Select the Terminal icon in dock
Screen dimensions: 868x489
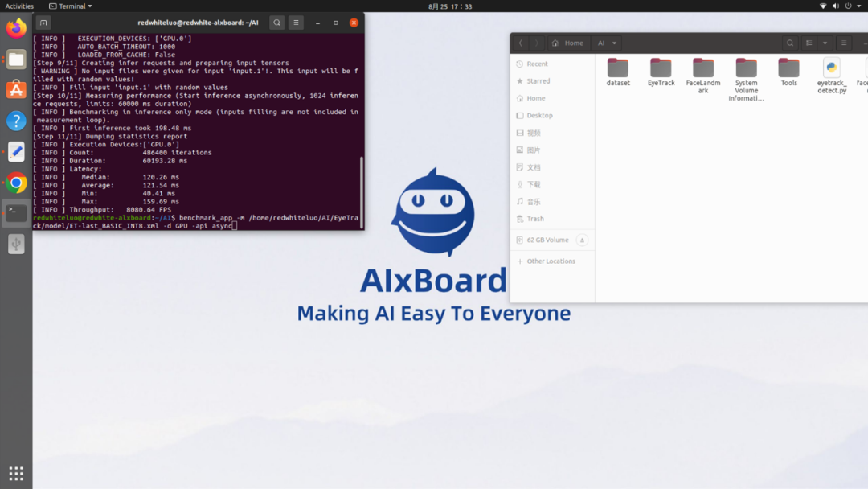(x=16, y=213)
